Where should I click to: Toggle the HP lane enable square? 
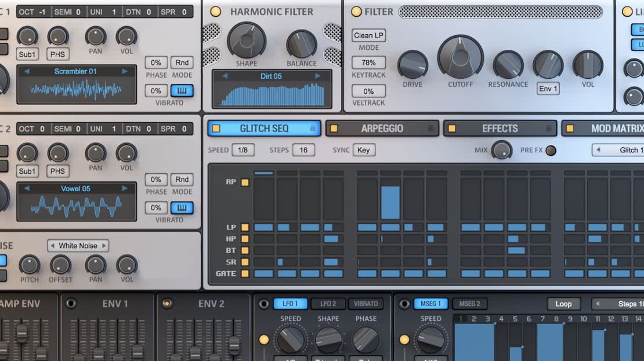pos(245,239)
